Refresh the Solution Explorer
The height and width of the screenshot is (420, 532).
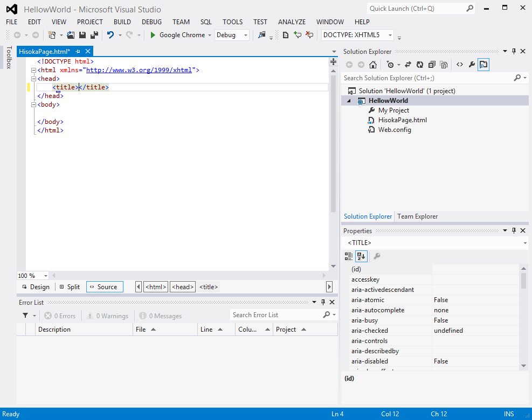pos(420,65)
